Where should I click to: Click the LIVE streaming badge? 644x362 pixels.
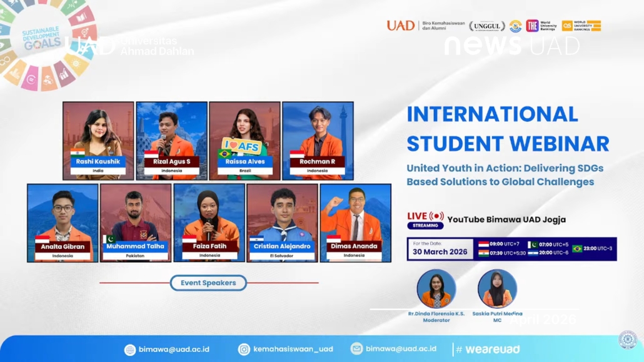[x=425, y=220]
